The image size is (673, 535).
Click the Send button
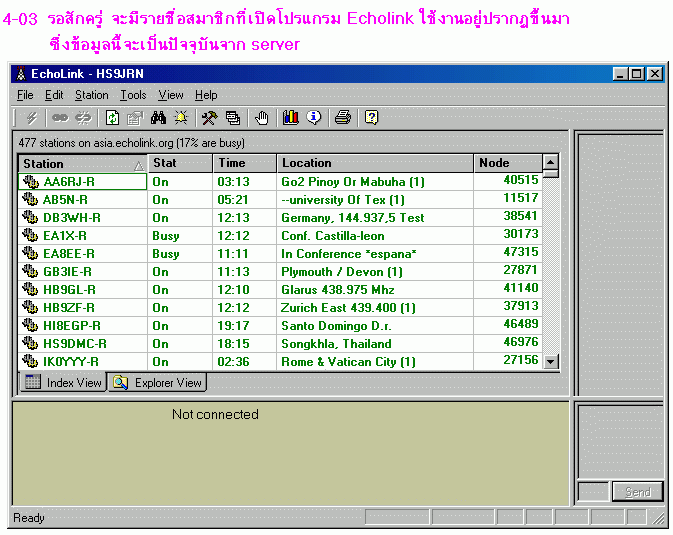coord(638,492)
